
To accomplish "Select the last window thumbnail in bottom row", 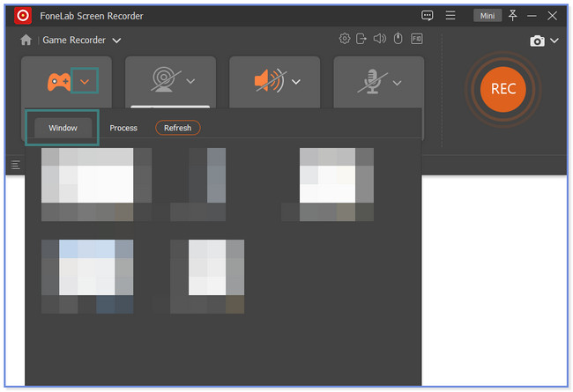I will tap(207, 277).
